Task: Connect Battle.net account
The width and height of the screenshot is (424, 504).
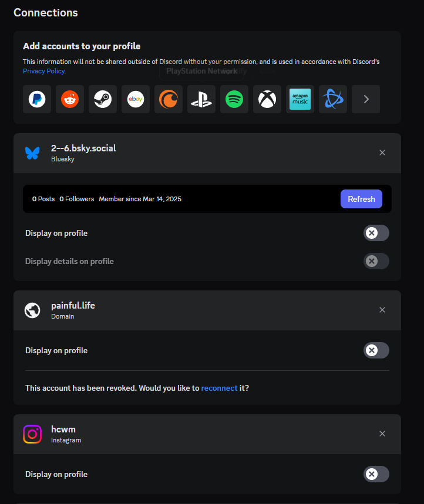Action: click(333, 99)
